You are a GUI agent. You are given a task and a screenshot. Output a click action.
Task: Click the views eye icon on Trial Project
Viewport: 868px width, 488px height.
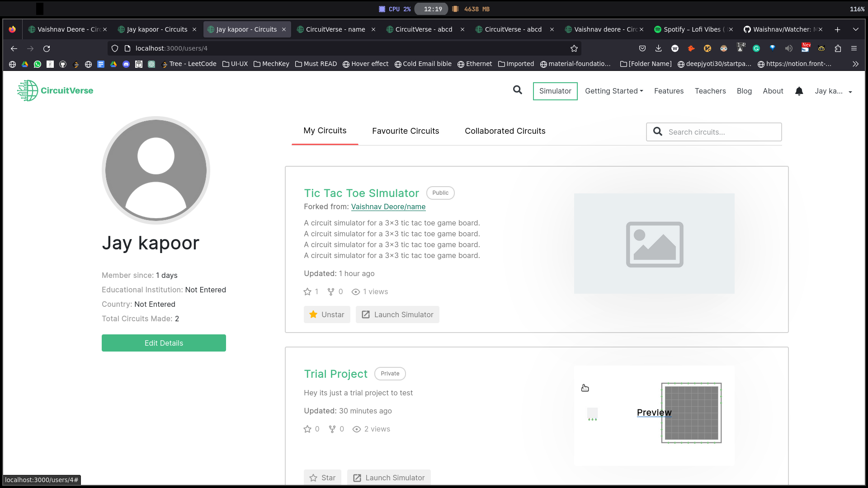tap(357, 429)
